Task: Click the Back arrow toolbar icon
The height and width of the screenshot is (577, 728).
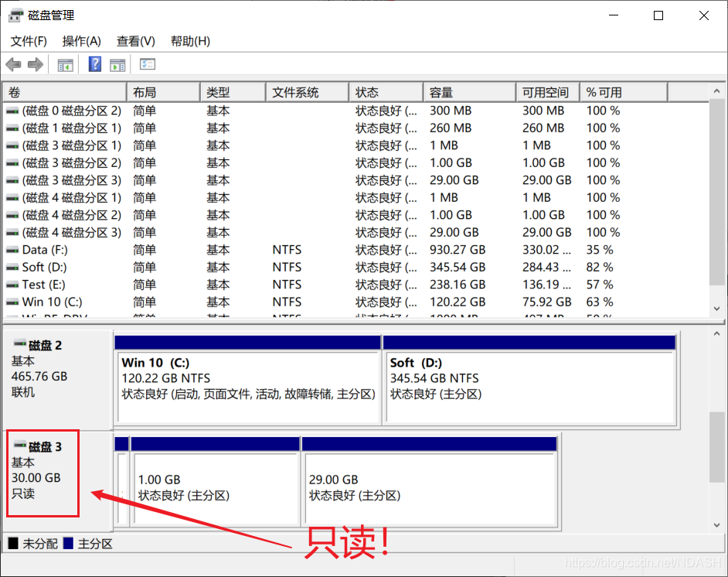Action: click(14, 64)
